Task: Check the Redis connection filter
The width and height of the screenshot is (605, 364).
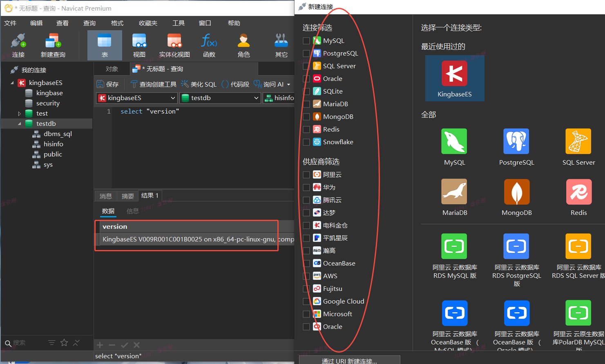Action: click(306, 130)
